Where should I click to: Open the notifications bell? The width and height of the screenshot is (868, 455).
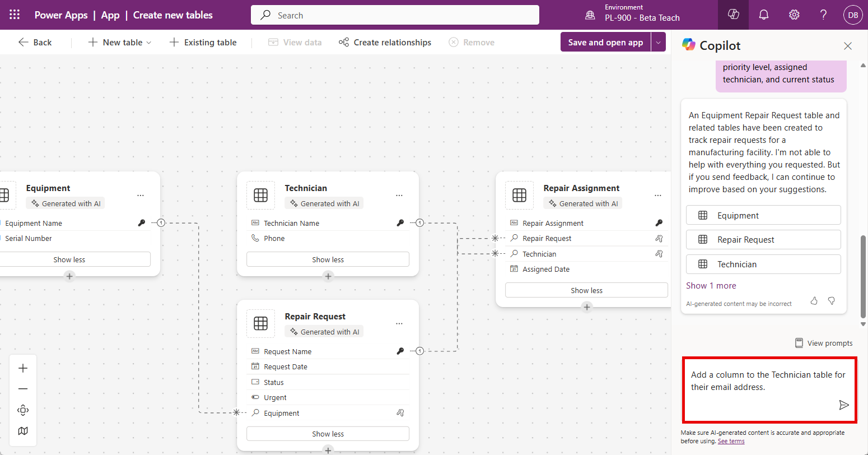click(764, 15)
